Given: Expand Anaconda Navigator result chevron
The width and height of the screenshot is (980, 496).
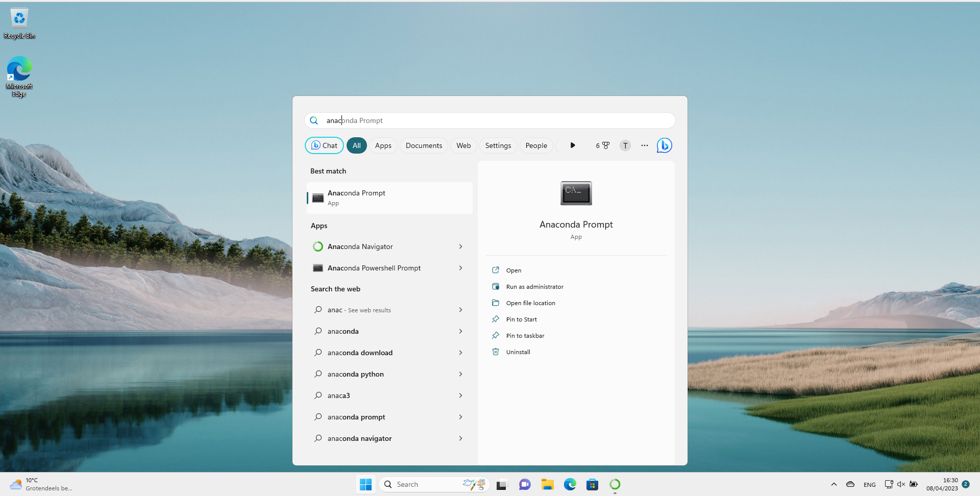Looking at the screenshot, I should click(460, 246).
